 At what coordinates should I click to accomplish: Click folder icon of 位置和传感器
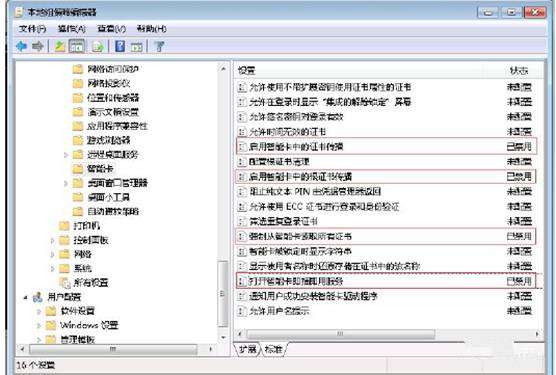(78, 97)
